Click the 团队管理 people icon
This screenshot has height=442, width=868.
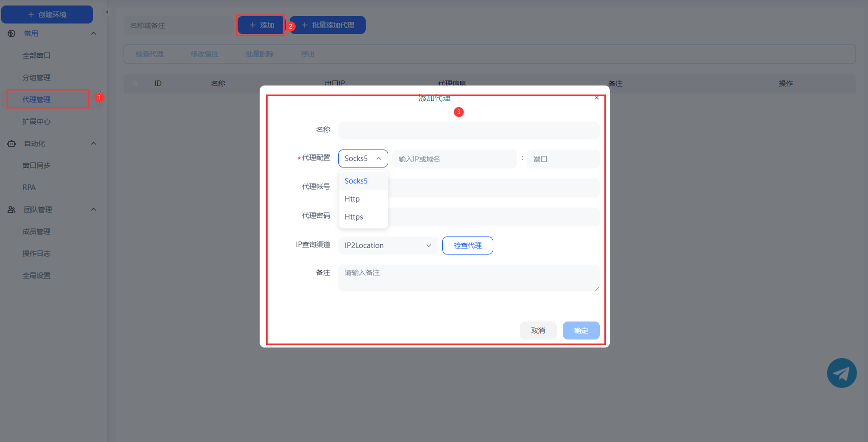tap(12, 209)
